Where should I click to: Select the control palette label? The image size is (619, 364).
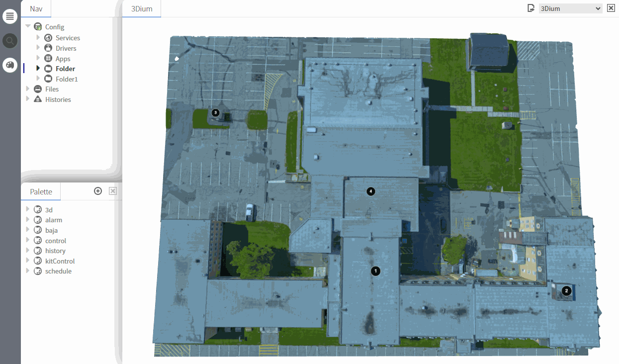point(56,241)
